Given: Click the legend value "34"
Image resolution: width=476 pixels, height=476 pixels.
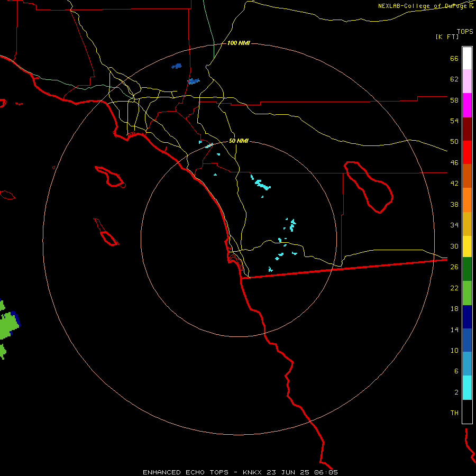Looking at the screenshot, I should pyautogui.click(x=454, y=225).
